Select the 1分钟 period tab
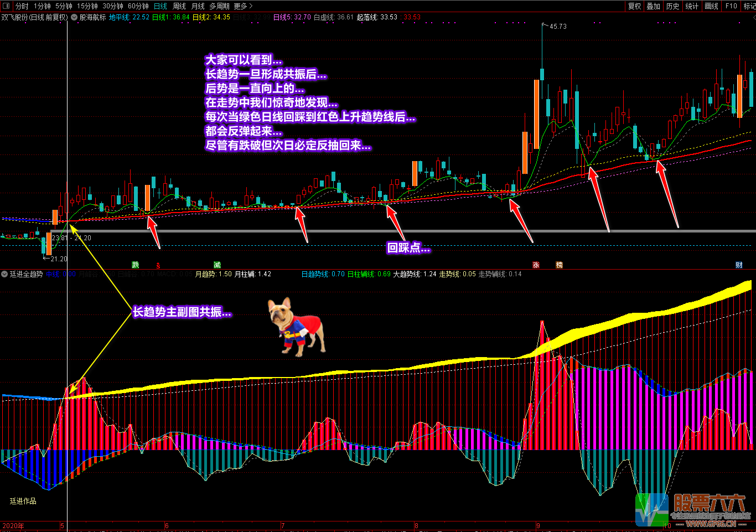Screen dimensions: 756x532 [42, 6]
